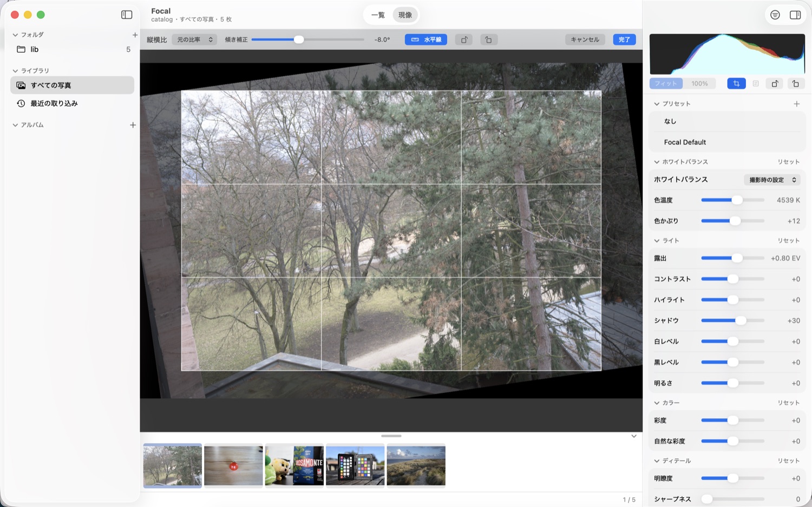Switch zoom to 100%
This screenshot has height=507, width=812.
pos(699,83)
